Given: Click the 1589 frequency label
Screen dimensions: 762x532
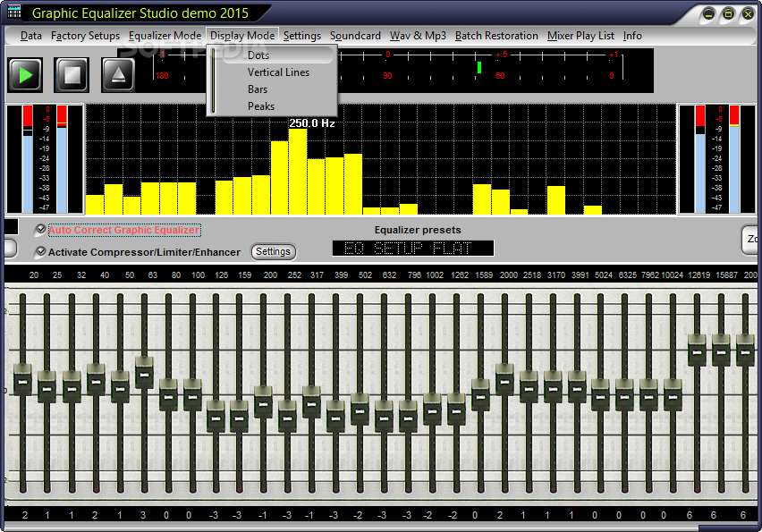Looking at the screenshot, I should click(x=484, y=275).
